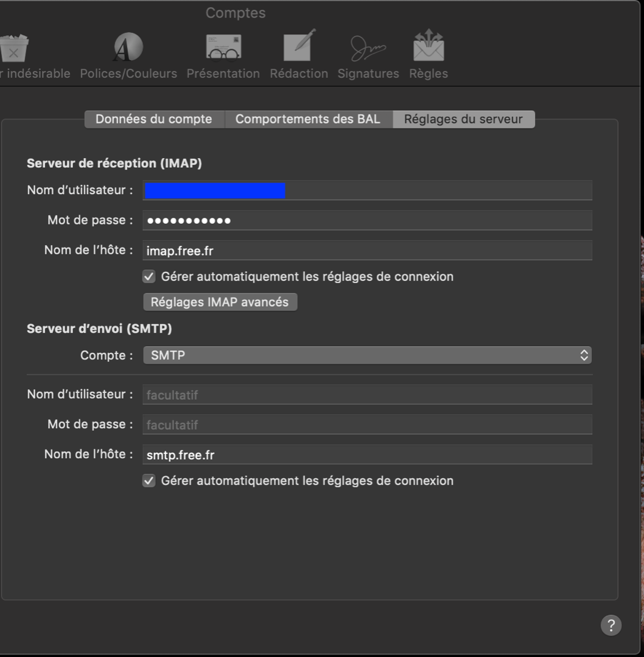Click the smtp.free.fr hostname field
The width and height of the screenshot is (644, 657).
coord(367,454)
